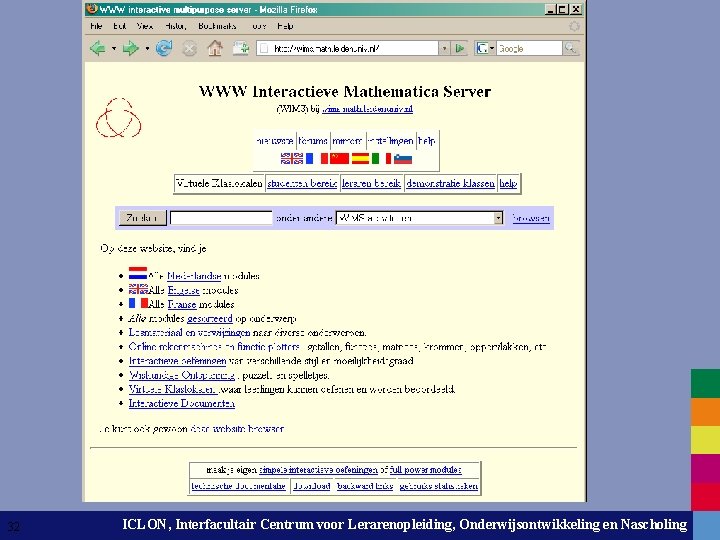Open the Wiskundige Ontspanning link
This screenshot has width=720, height=540.
pyautogui.click(x=182, y=375)
